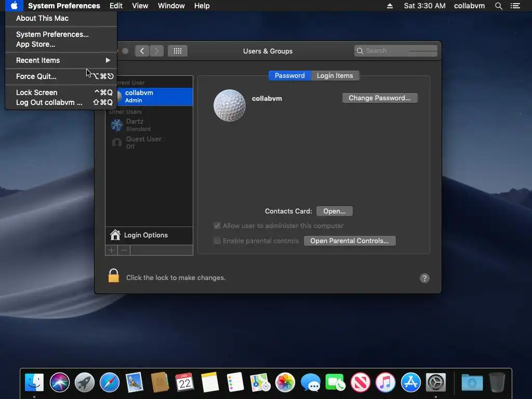
Task: Open iTunes music note icon
Action: click(386, 382)
